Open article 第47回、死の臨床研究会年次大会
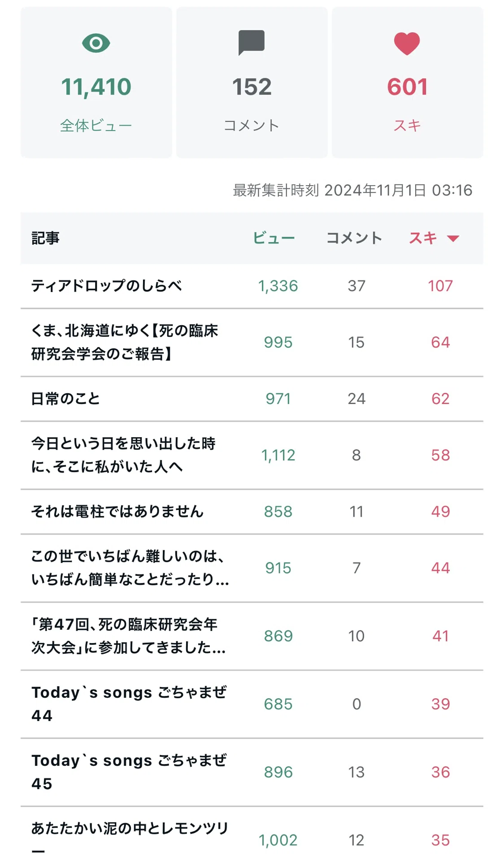Viewport: 504px width, 861px height. point(129,636)
